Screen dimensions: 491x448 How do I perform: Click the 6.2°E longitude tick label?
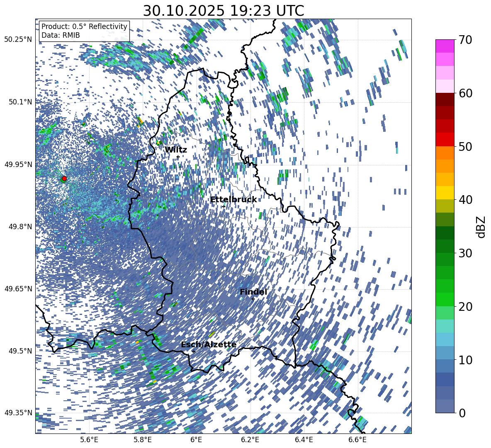tap(250, 440)
